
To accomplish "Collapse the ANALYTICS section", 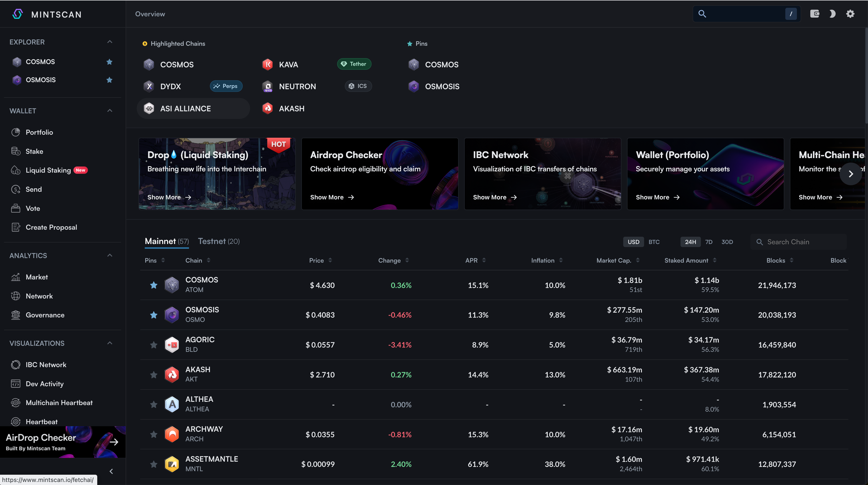I will tap(110, 256).
